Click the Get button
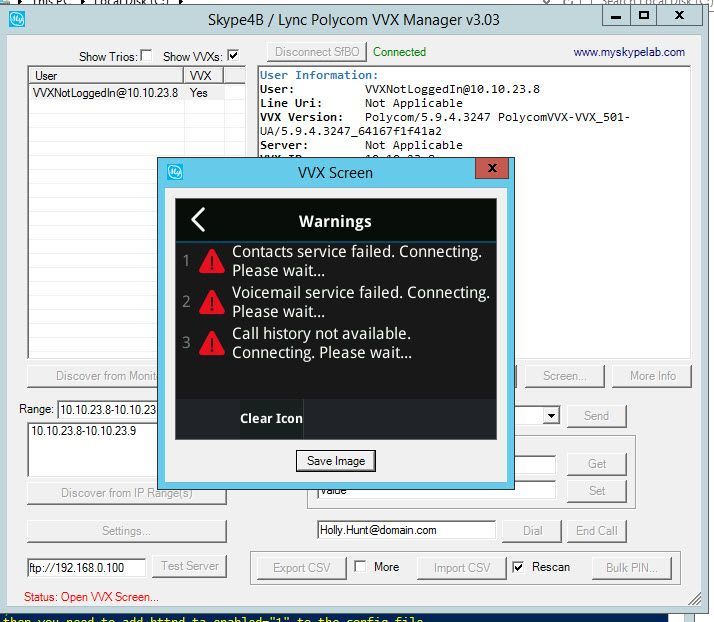714x622 pixels. click(x=597, y=464)
